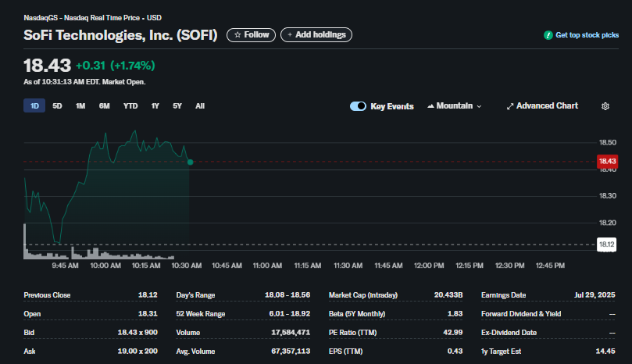
Task: Click the 10:30 AM time axis label
Action: point(187,266)
